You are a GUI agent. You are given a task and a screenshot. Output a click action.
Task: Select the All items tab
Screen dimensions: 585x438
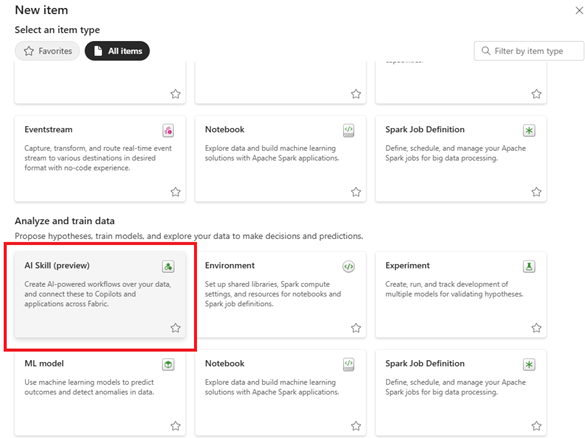pos(117,51)
